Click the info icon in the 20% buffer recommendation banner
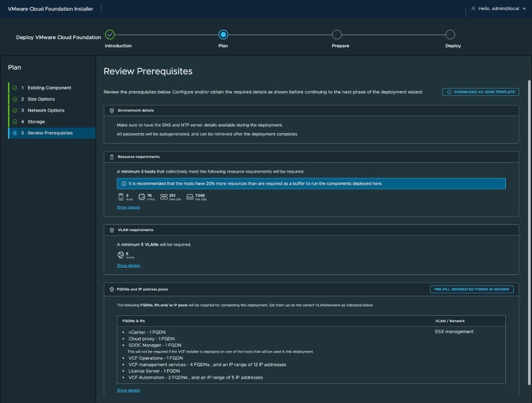Image resolution: width=532 pixels, height=403 pixels. [x=124, y=184]
